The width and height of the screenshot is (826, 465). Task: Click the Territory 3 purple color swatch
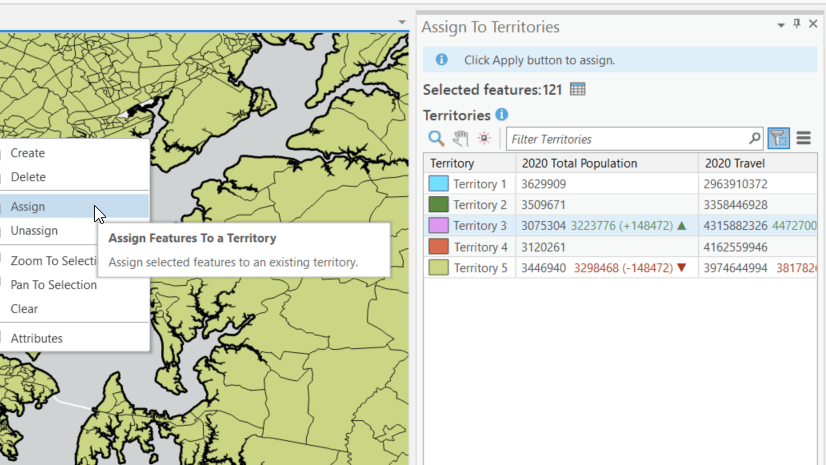tap(438, 226)
